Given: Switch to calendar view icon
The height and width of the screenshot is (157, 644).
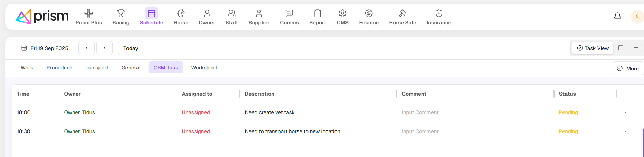Looking at the screenshot, I should click(x=621, y=48).
